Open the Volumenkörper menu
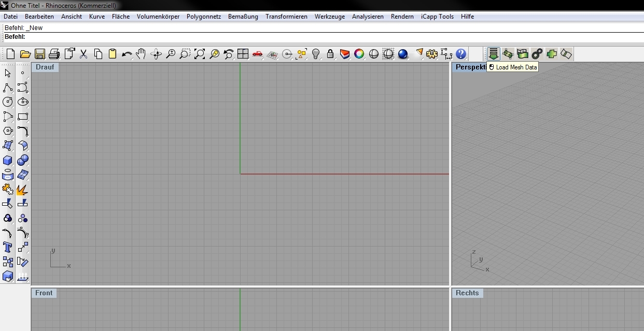Viewport: 644px width, 331px height. coord(158,17)
